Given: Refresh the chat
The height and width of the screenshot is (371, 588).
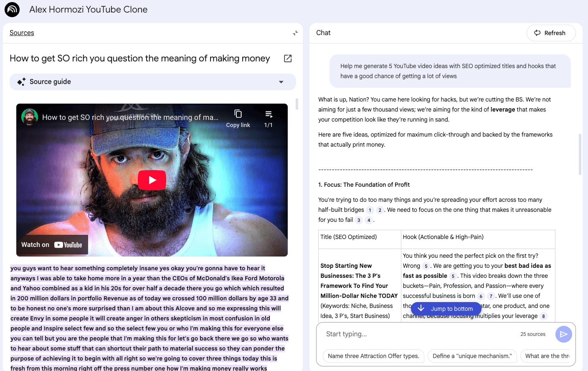Looking at the screenshot, I should tap(551, 33).
